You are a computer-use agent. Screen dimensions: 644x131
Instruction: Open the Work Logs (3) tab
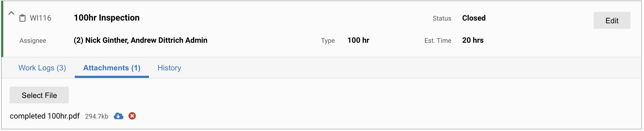coord(42,68)
